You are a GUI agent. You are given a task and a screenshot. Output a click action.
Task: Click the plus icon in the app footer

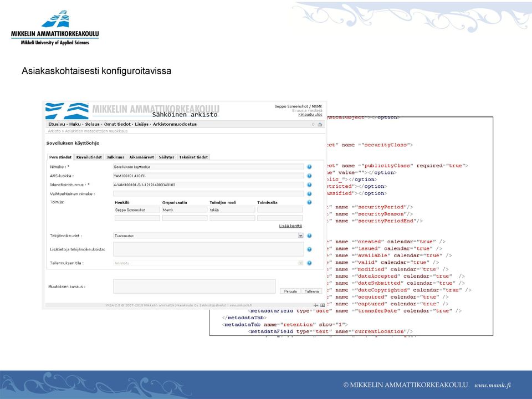pyautogui.click(x=316, y=305)
